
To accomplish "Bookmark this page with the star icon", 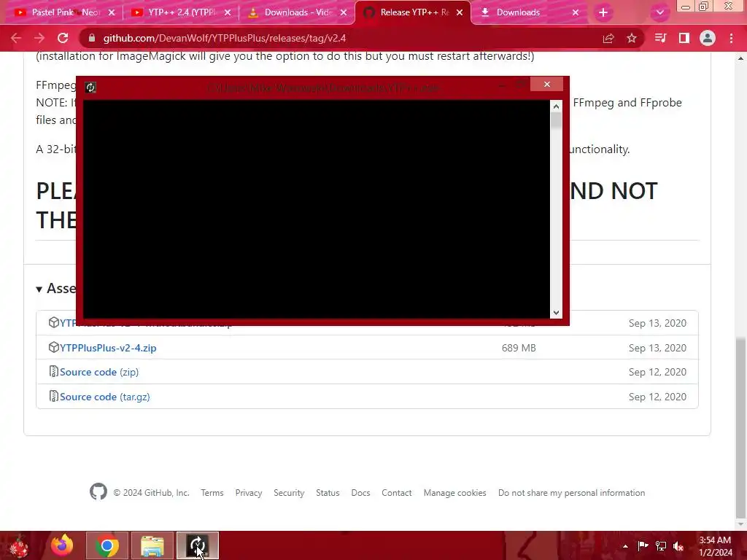I will [632, 38].
